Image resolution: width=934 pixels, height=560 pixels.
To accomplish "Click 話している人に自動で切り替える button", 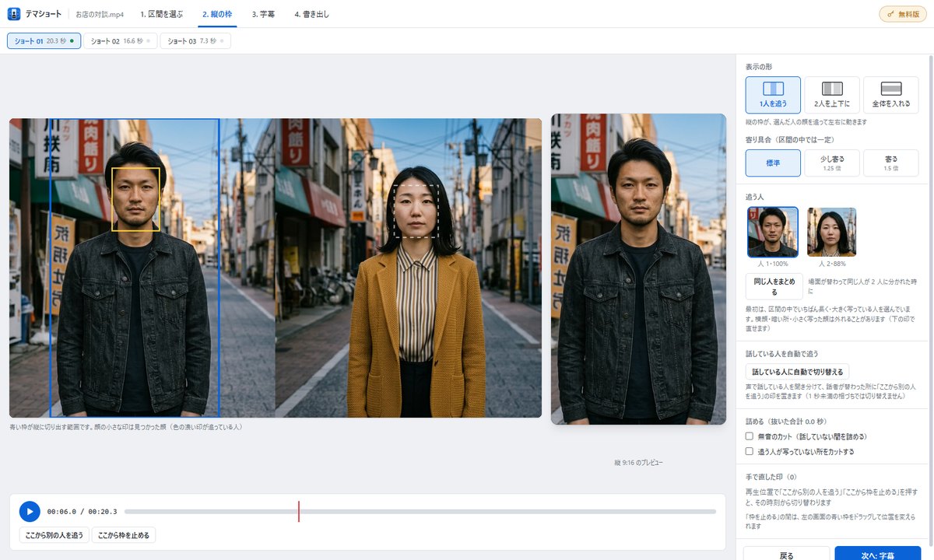I will 798,372.
